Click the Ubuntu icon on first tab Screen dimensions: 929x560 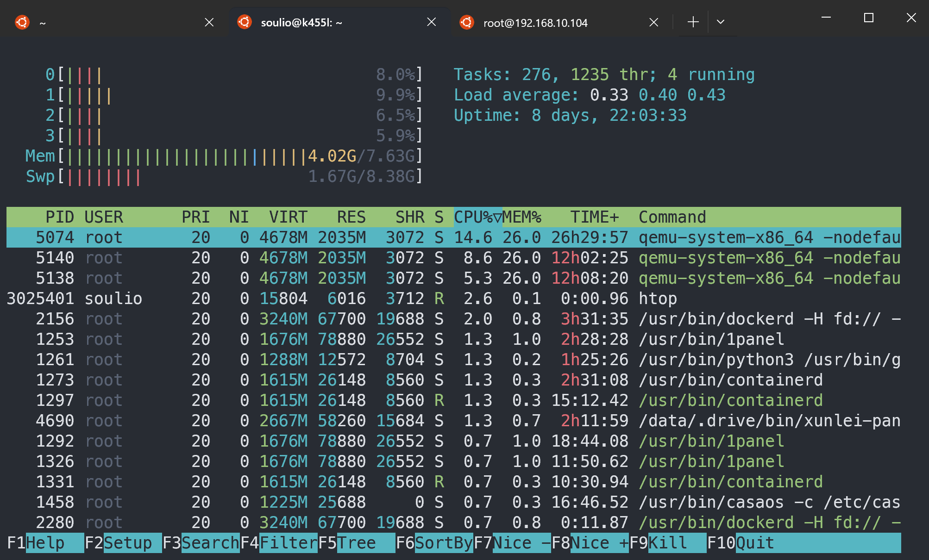(22, 22)
